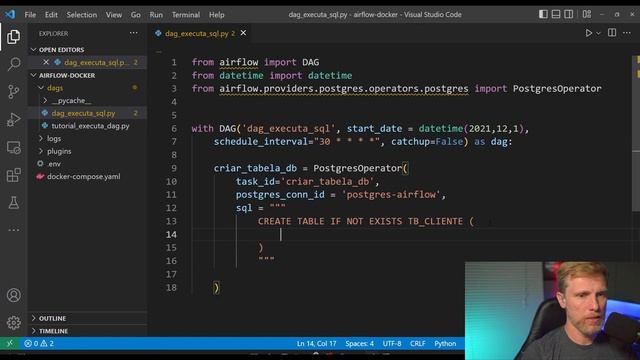Viewport: 640px width, 360px height.
Task: Run the Python file play button
Action: point(589,33)
